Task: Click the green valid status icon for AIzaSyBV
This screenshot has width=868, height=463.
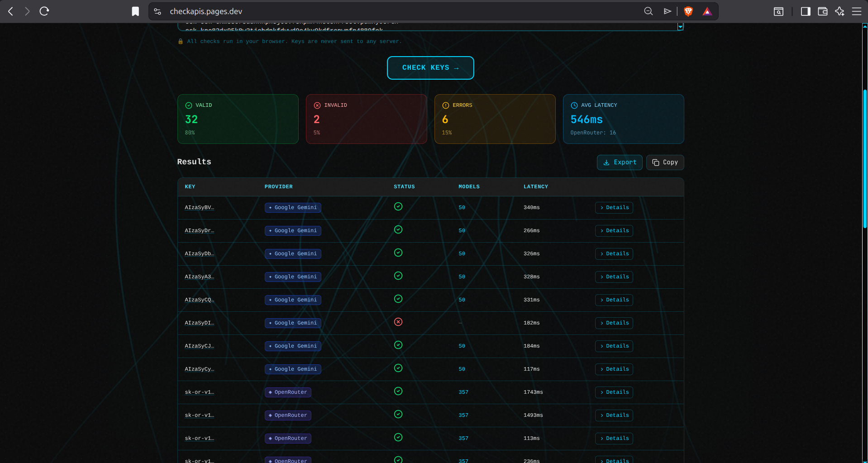Action: click(398, 206)
